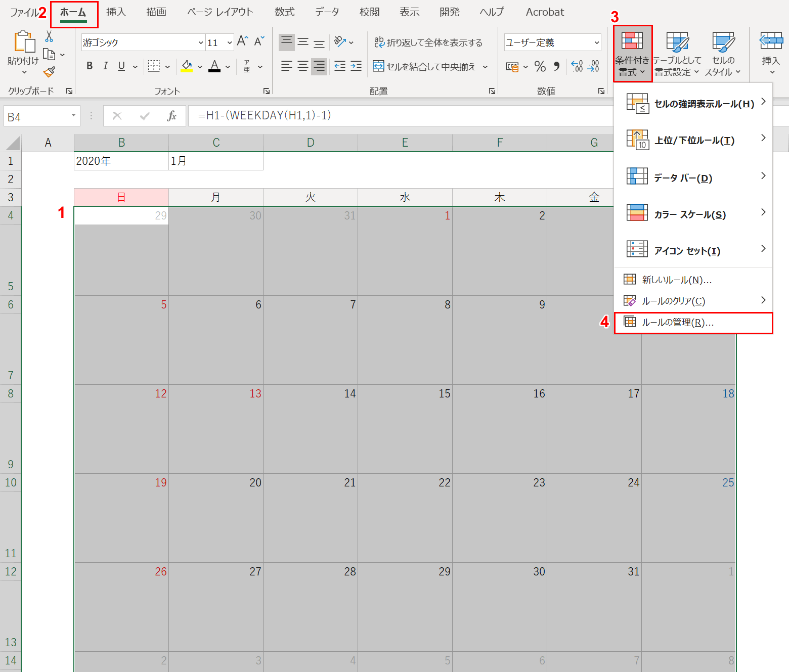Switch to the ページ レイアウト tab
Screen dimensions: 789x672
[x=220, y=12]
